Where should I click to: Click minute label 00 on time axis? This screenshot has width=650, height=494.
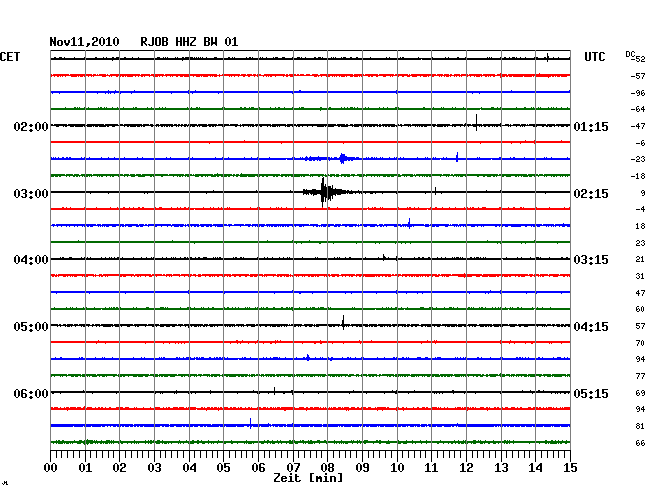click(x=51, y=468)
